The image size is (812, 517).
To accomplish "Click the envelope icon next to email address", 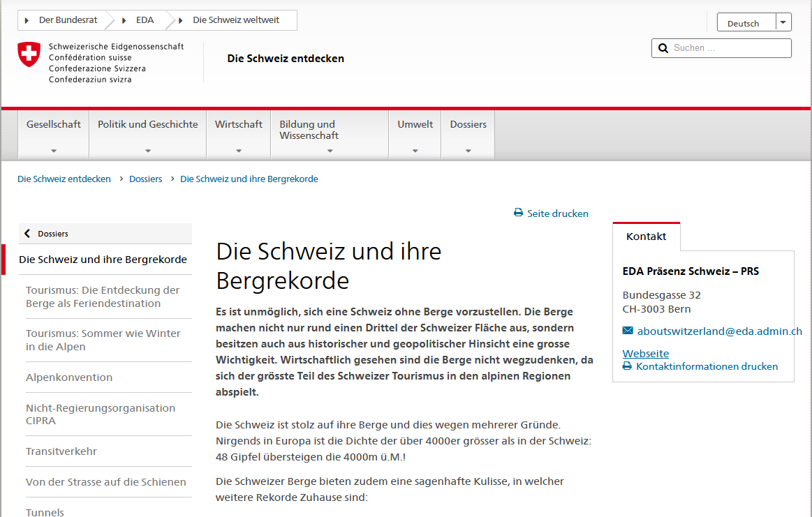I will tap(628, 331).
